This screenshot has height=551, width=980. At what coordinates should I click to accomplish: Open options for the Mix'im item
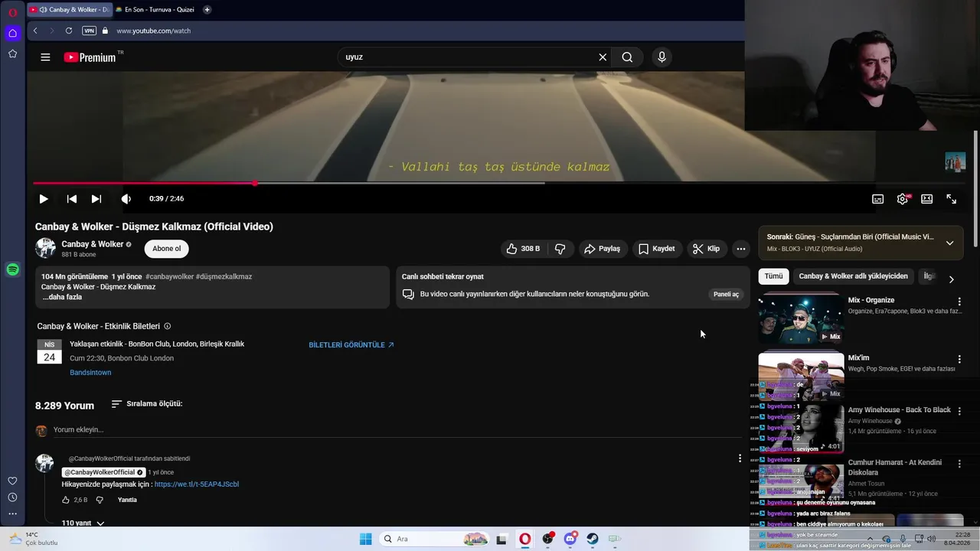959,359
